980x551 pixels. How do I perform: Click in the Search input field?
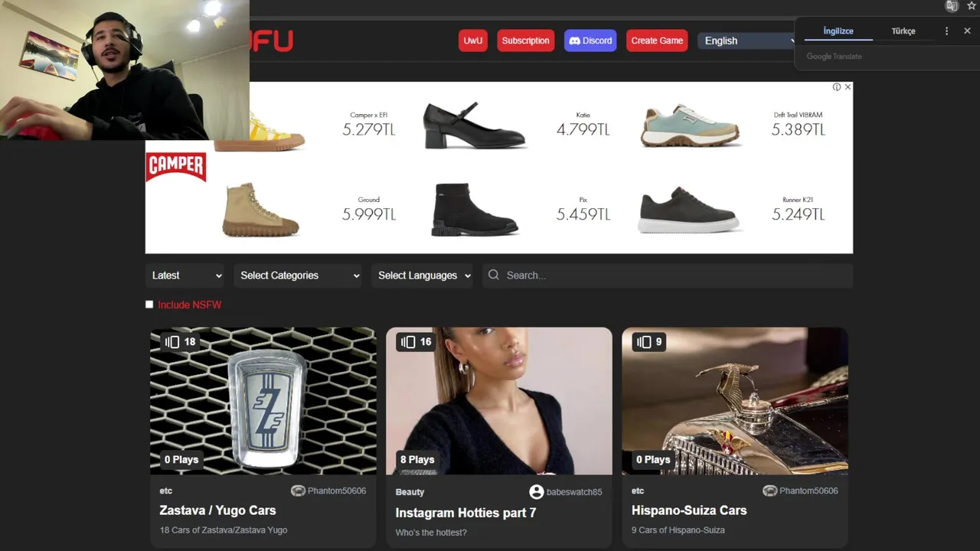coord(668,275)
